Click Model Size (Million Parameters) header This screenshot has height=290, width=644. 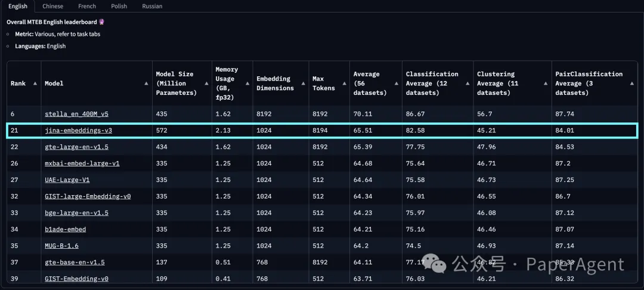coord(176,84)
